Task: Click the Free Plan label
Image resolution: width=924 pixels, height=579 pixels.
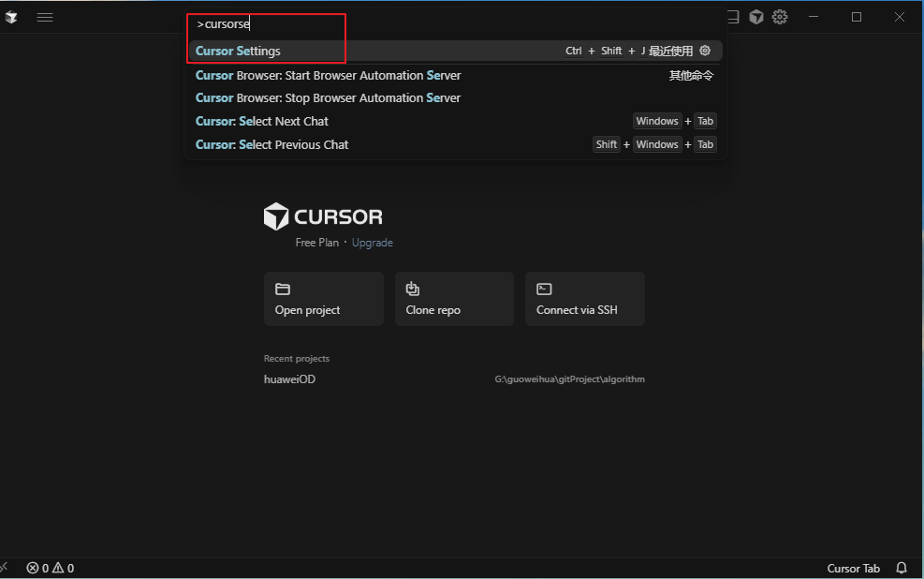Action: 317,243
